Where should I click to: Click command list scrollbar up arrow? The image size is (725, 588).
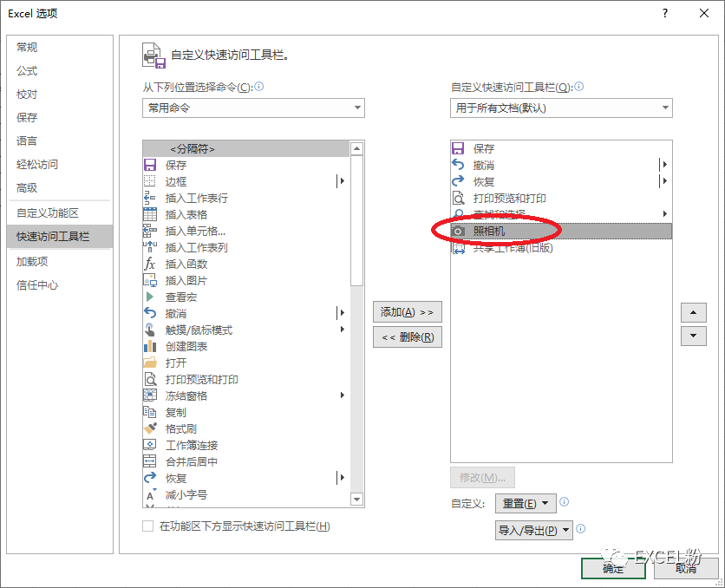[x=356, y=149]
